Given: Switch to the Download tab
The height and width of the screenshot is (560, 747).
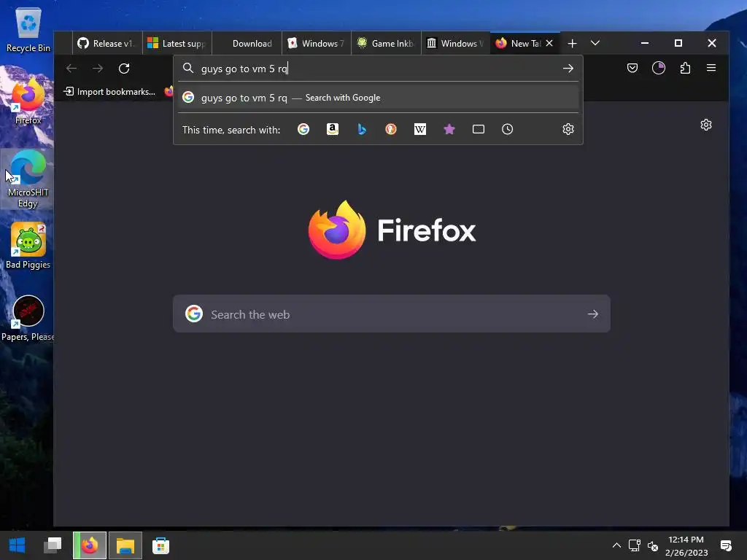Looking at the screenshot, I should point(247,43).
